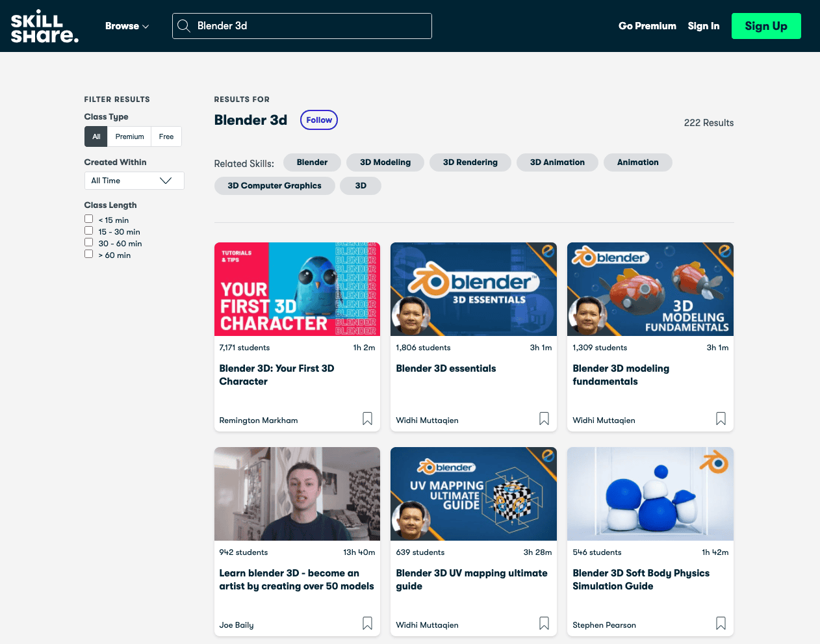
Task: Save the Joe Baily class bookmark
Action: click(367, 624)
